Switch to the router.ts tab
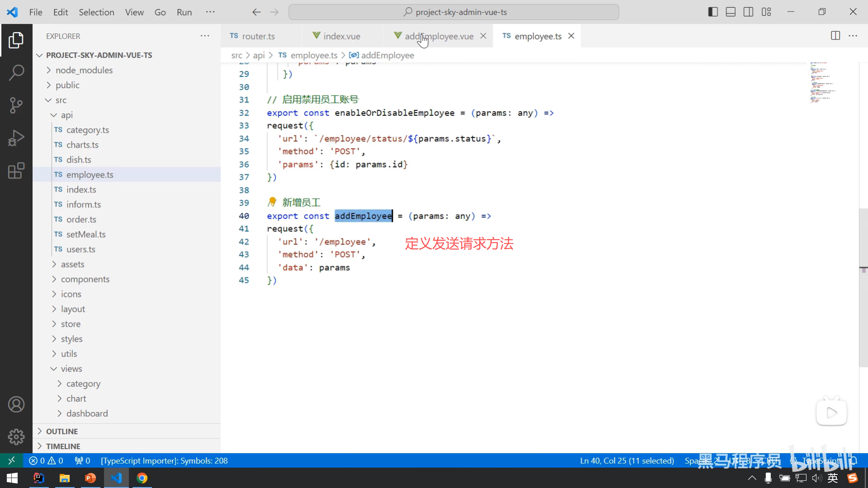This screenshot has width=868, height=488. [x=258, y=36]
